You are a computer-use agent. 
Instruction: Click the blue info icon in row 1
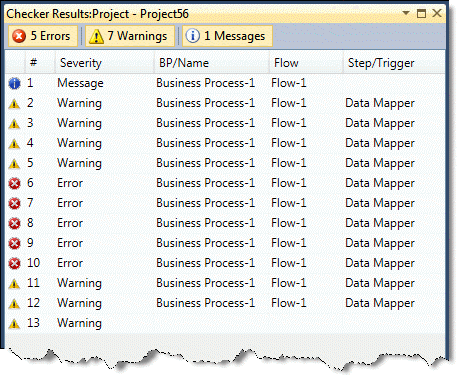point(14,83)
